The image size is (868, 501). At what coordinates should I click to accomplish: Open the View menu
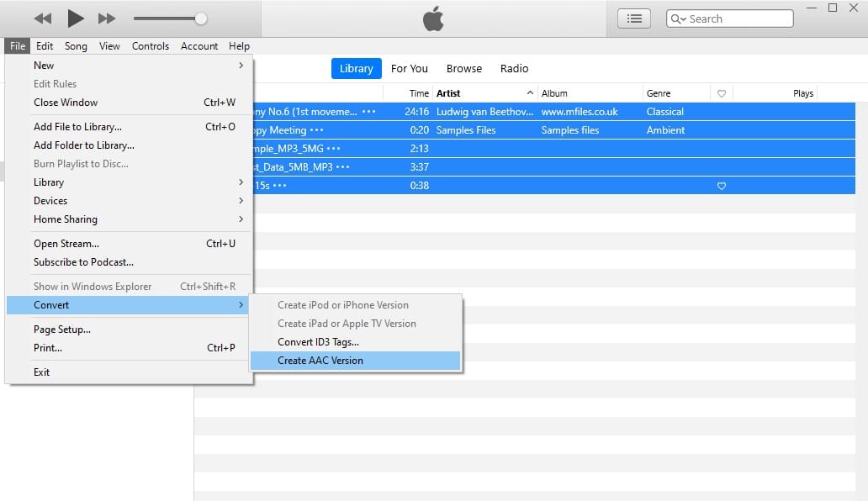pos(109,46)
